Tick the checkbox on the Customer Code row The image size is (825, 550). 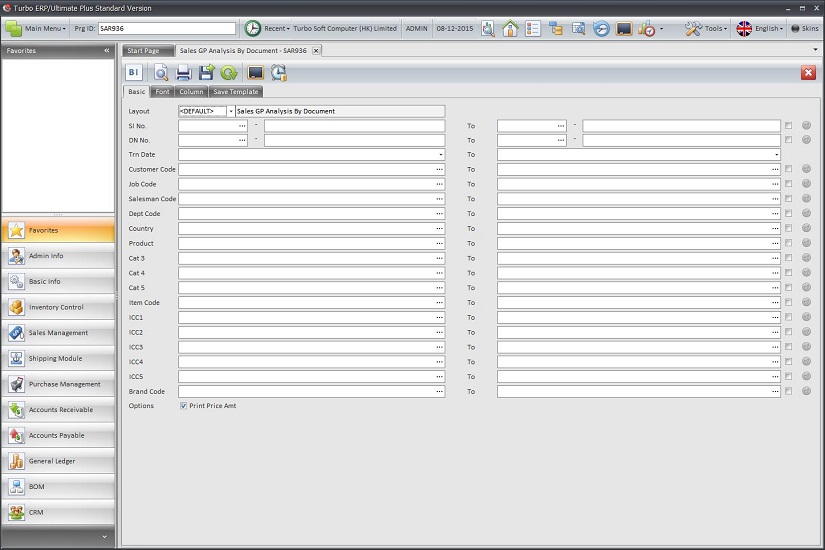click(x=789, y=170)
